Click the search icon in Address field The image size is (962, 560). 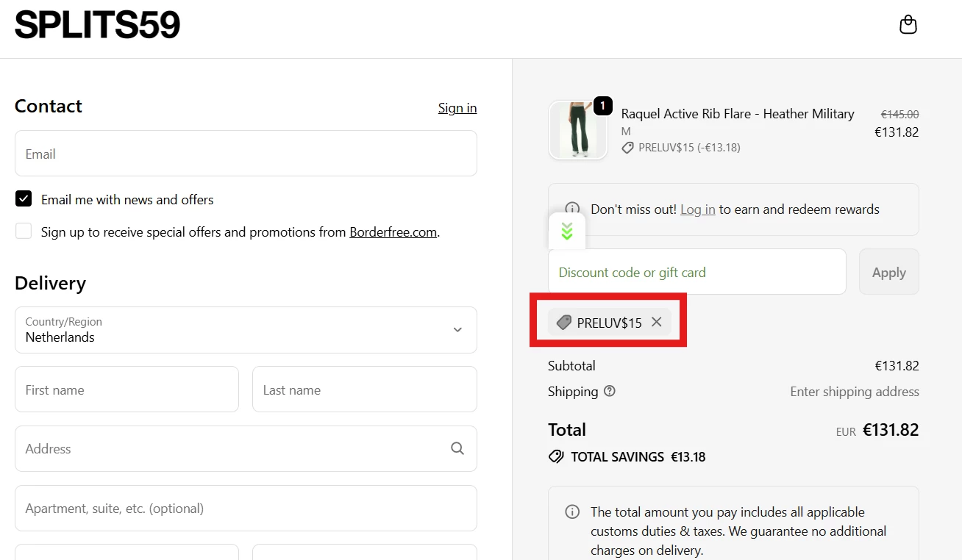point(457,448)
